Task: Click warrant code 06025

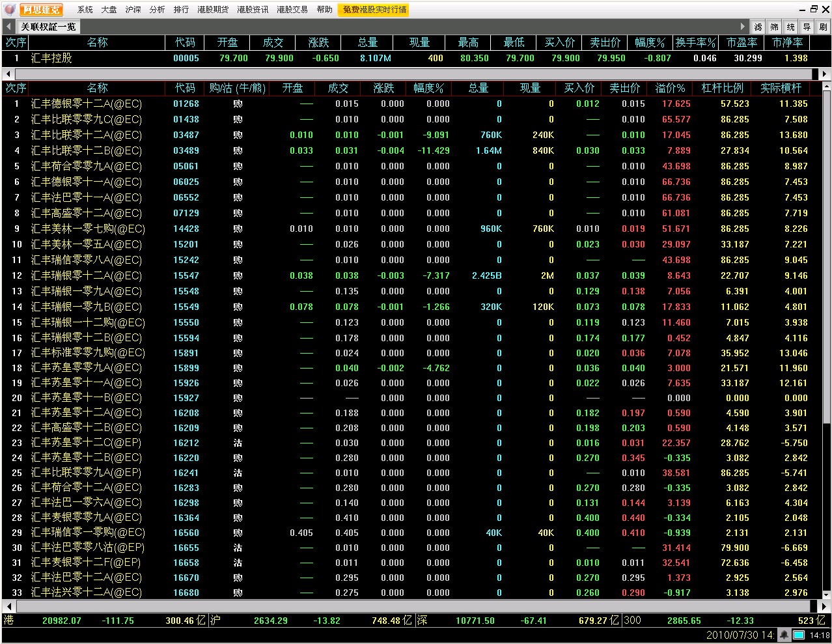Action: (186, 182)
